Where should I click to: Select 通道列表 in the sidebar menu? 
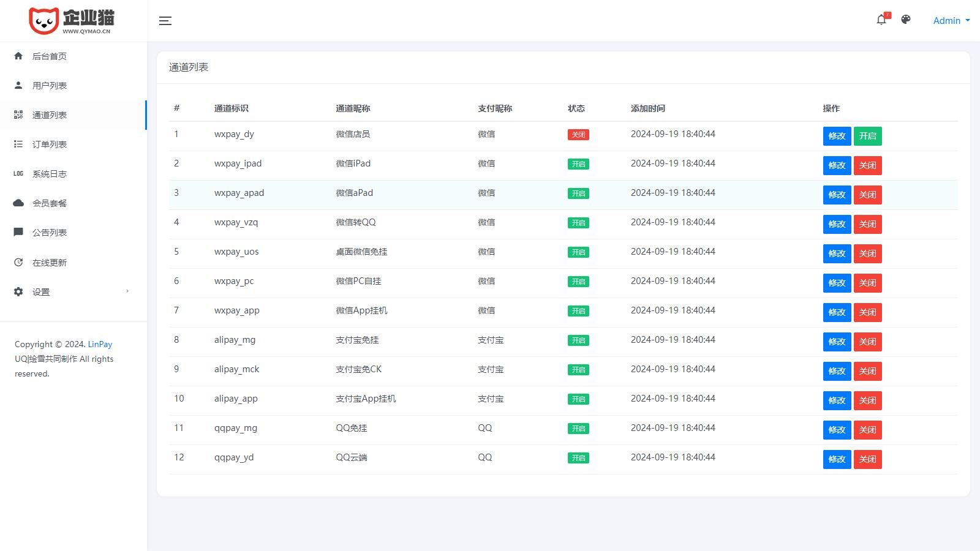(x=50, y=115)
